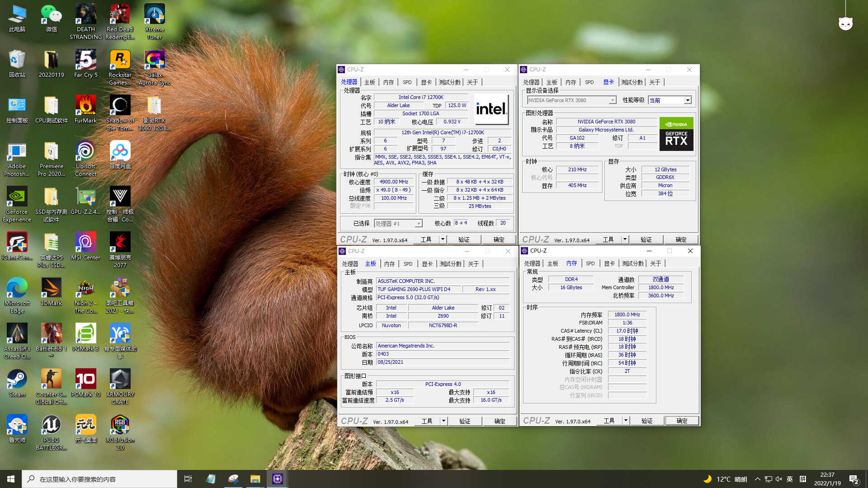Open Assassin's Creed desktop icon
Image resolution: width=868 pixels, height=488 pixels.
click(17, 342)
